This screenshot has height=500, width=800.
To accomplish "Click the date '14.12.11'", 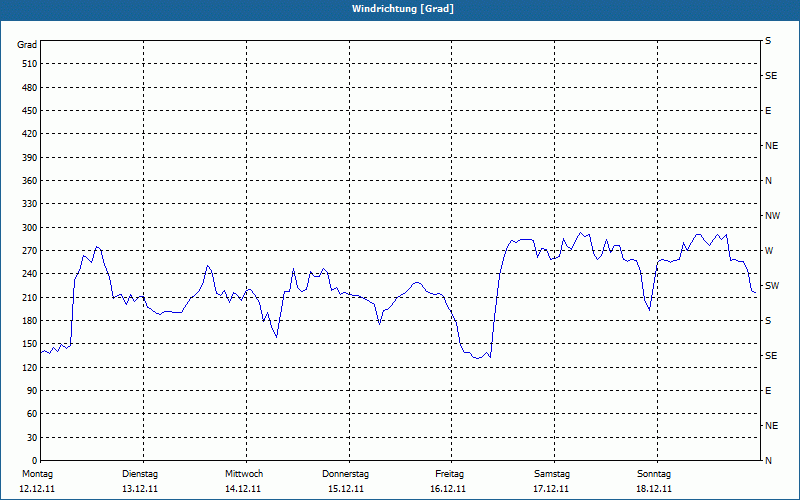I will tap(243, 489).
